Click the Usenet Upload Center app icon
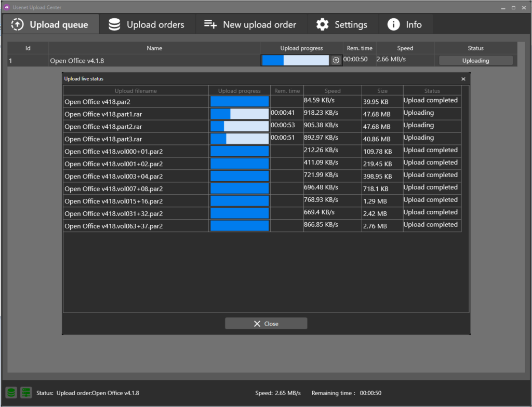Screen dimensions: 532x407 point(6,7)
